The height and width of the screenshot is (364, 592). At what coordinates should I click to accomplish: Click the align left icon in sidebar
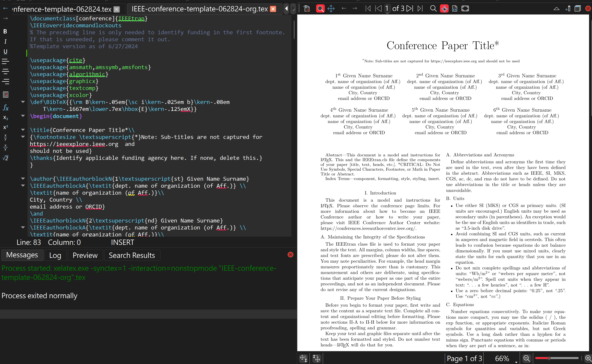click(x=5, y=61)
